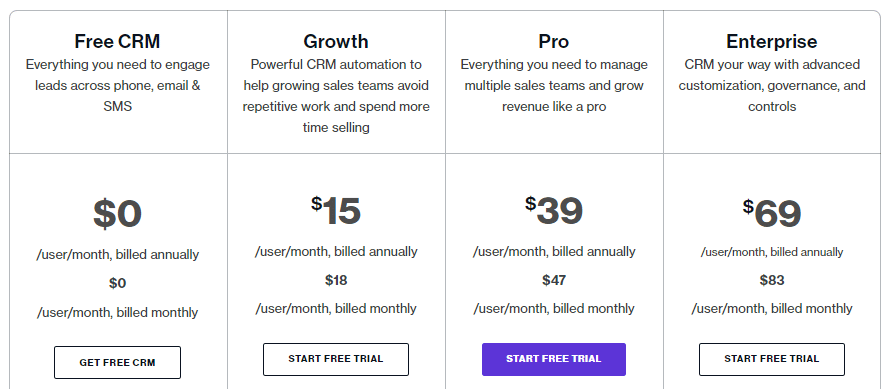
Task: Select Growth description about CRM automation
Action: (x=335, y=96)
